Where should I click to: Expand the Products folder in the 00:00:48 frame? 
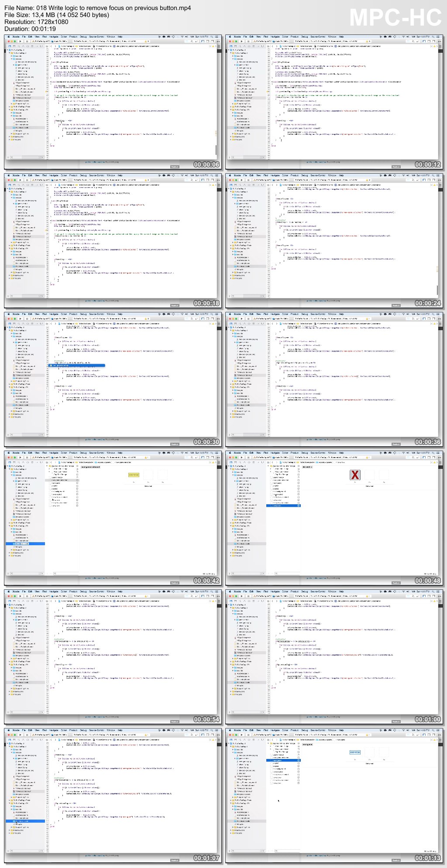point(231,556)
